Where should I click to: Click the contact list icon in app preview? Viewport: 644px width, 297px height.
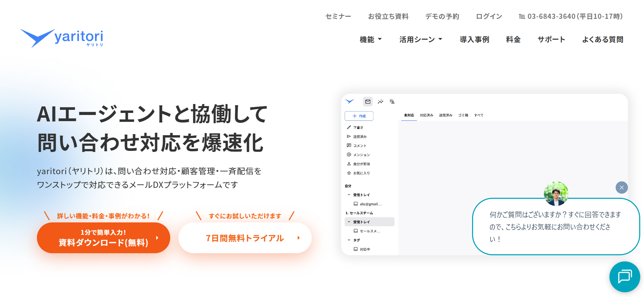pyautogui.click(x=392, y=102)
